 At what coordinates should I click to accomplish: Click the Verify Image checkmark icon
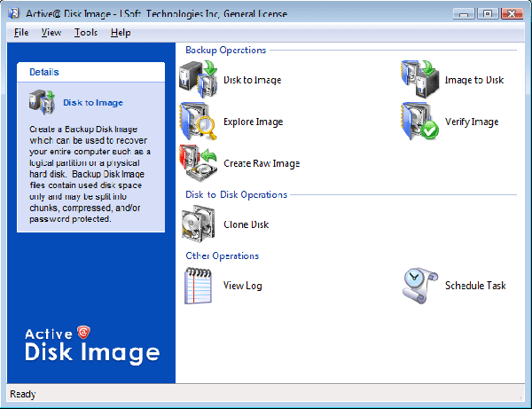pos(420,122)
